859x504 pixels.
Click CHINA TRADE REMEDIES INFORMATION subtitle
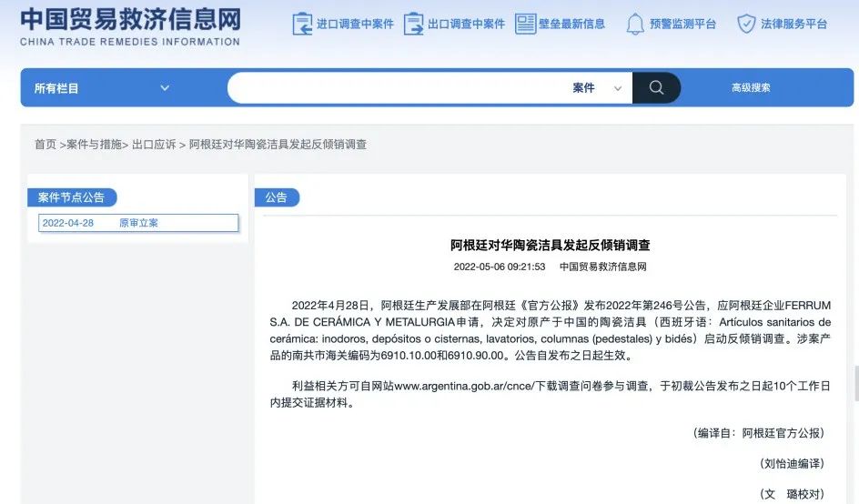[130, 42]
